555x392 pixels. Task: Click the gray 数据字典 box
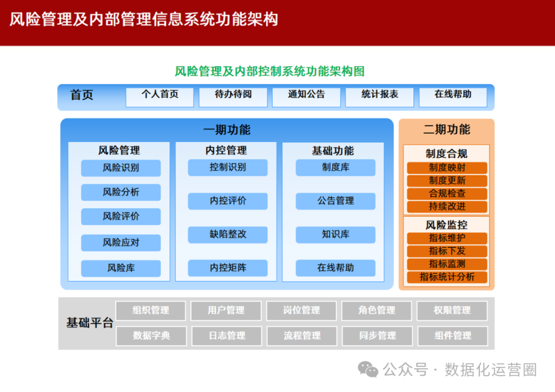pyautogui.click(x=152, y=336)
